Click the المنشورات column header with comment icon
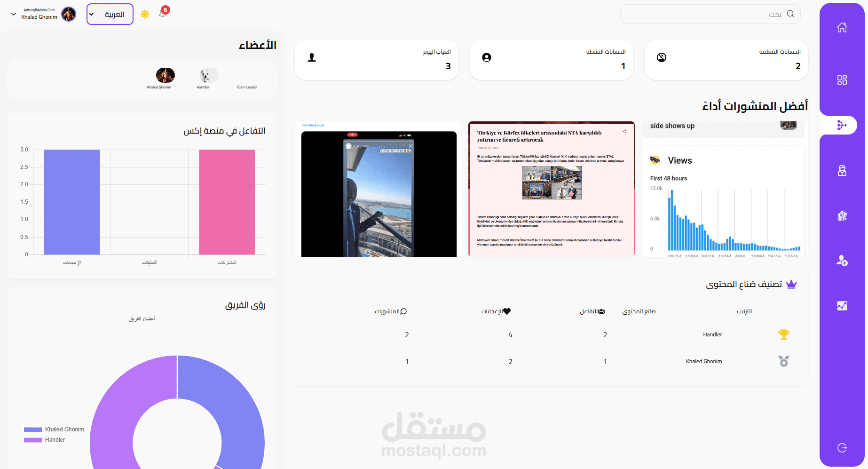Screen dimensions: 868x469 pos(391,311)
